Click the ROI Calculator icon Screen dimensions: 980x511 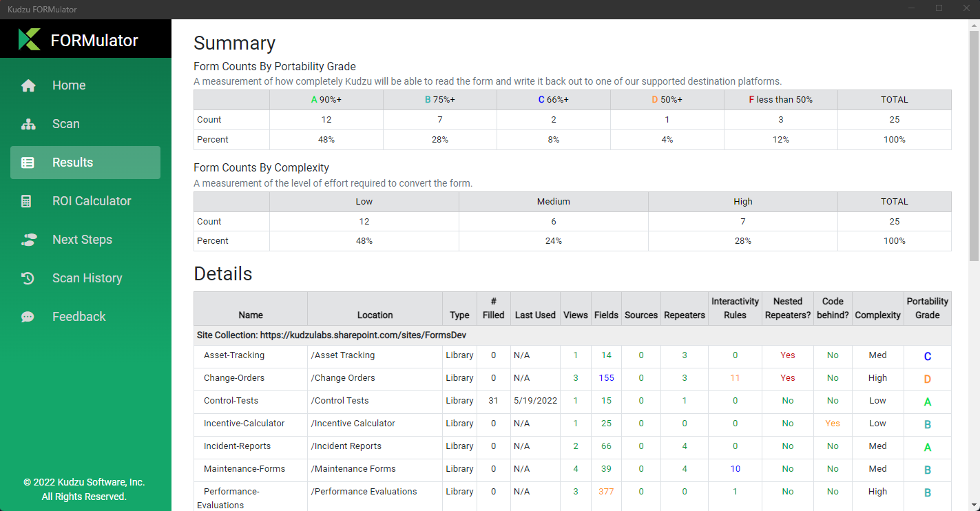(x=27, y=201)
